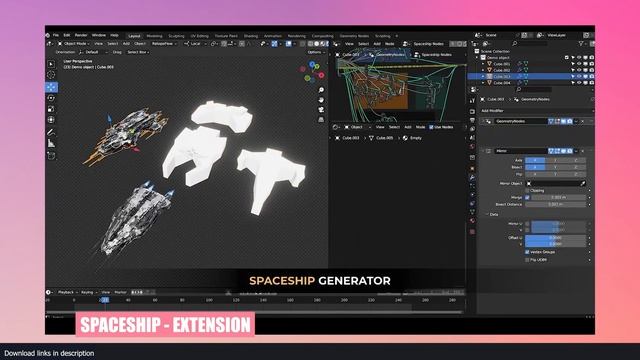
Task: Select the Transform tool in viewport toolbar
Action: coord(51,120)
